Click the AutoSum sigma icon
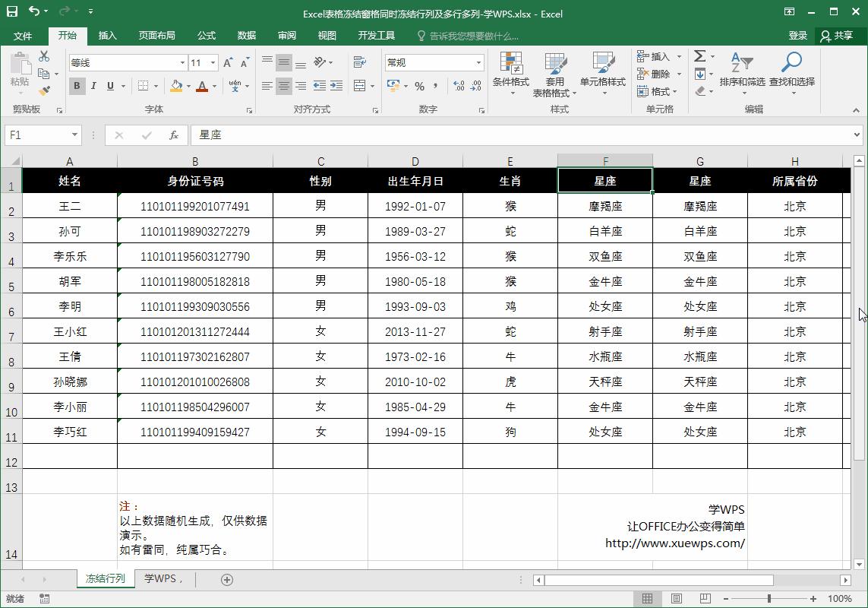This screenshot has width=868, height=608. pyautogui.click(x=698, y=55)
